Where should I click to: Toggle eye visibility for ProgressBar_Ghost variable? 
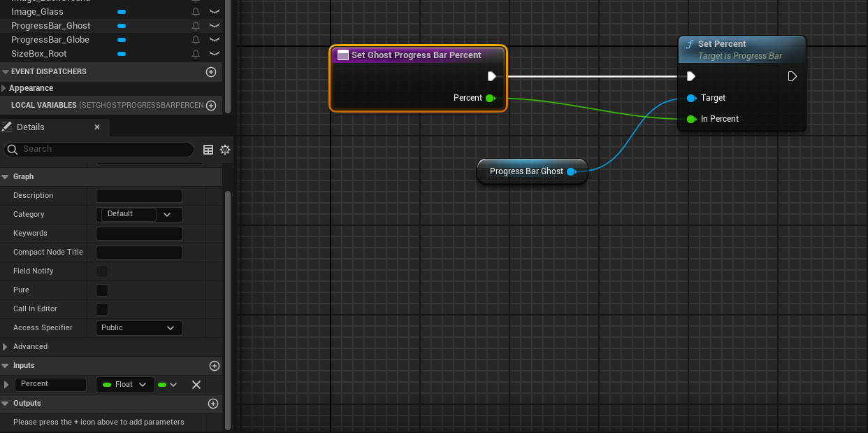pos(215,26)
